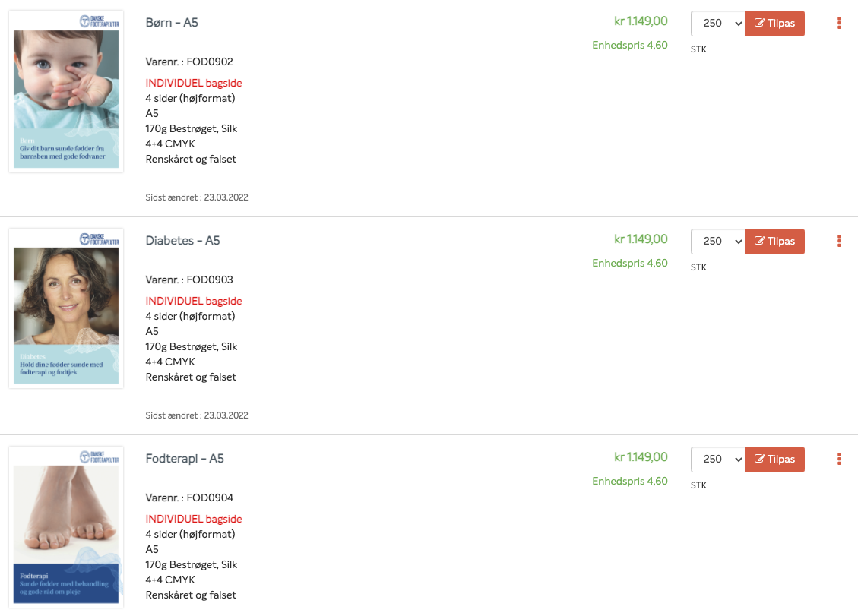The image size is (858, 616).
Task: Click the Børn – A5 product title
Action: coord(172,23)
